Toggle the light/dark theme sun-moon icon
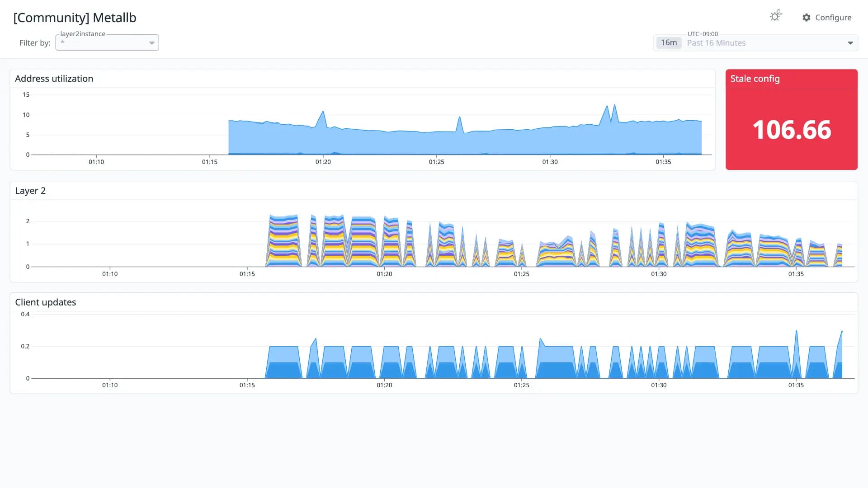 click(x=776, y=16)
